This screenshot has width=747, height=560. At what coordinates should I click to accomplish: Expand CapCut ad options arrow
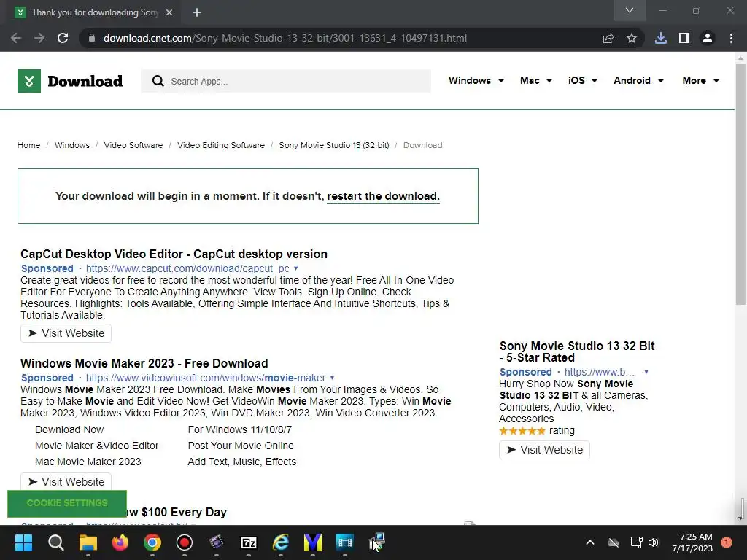(x=296, y=268)
